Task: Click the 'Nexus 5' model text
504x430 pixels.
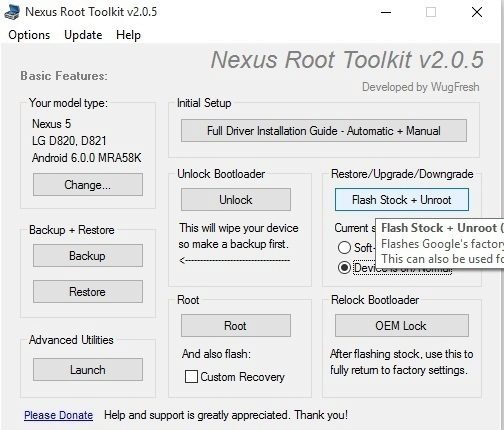Action: [x=51, y=124]
